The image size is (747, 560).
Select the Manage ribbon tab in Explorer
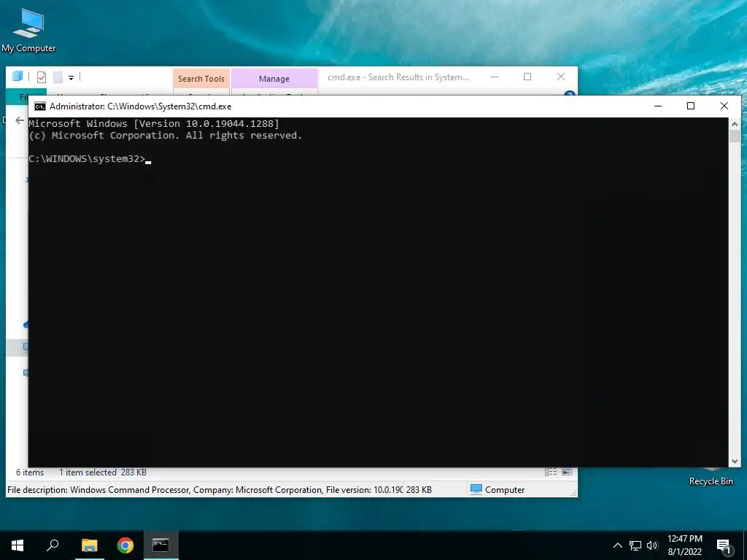coord(274,79)
